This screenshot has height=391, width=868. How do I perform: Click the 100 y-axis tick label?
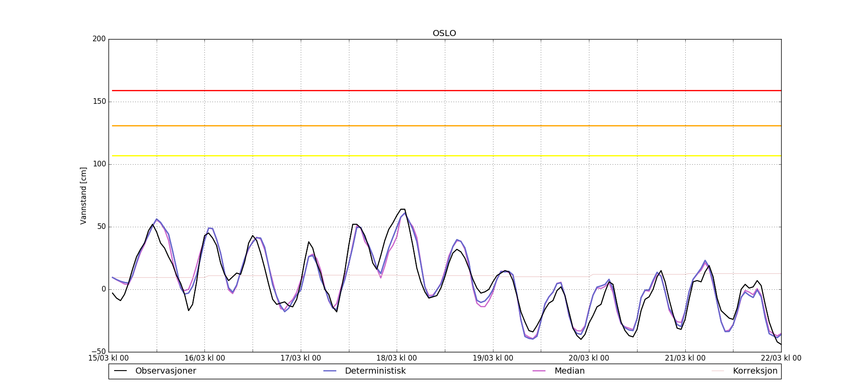99,164
